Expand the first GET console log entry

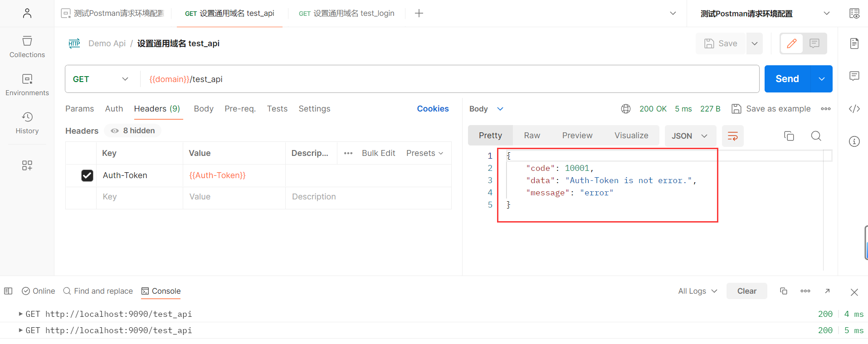click(20, 314)
